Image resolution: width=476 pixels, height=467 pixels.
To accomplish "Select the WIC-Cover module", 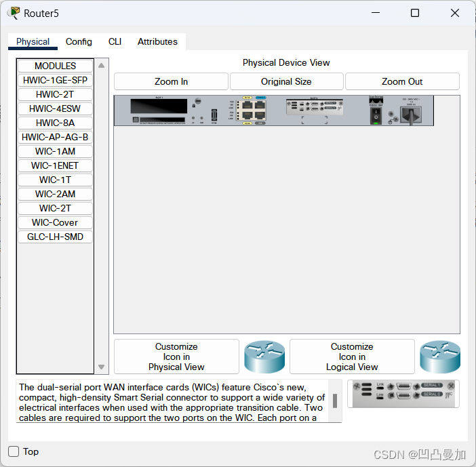I will (x=55, y=223).
